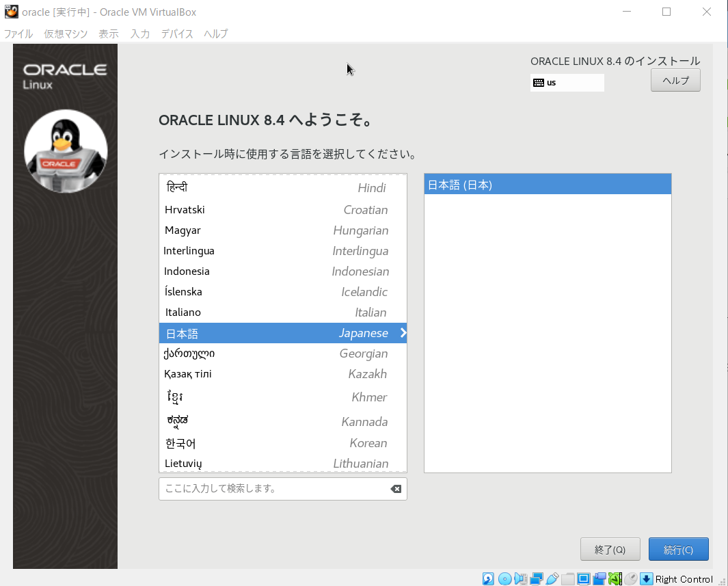Image resolution: width=728 pixels, height=586 pixels.
Task: Click the optical drive status icon
Action: pos(504,578)
